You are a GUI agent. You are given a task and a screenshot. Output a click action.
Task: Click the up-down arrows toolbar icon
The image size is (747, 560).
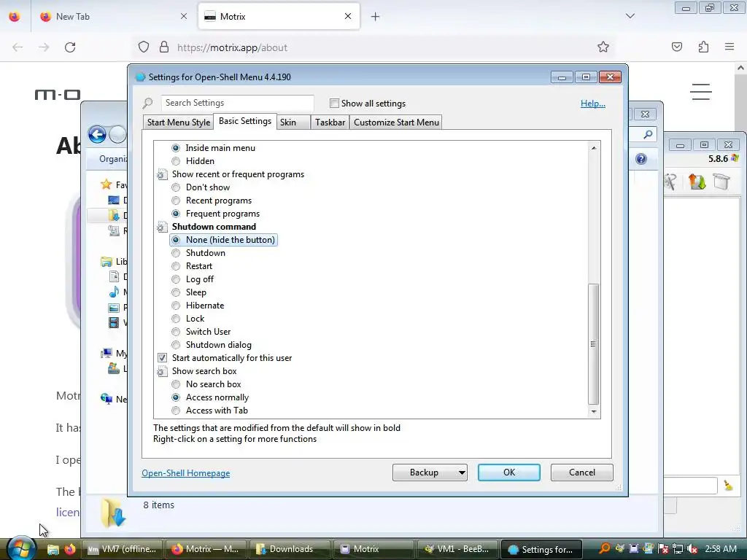[x=697, y=182]
